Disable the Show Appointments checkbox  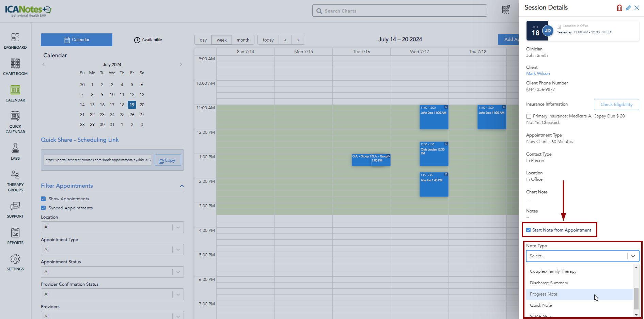pyautogui.click(x=43, y=199)
